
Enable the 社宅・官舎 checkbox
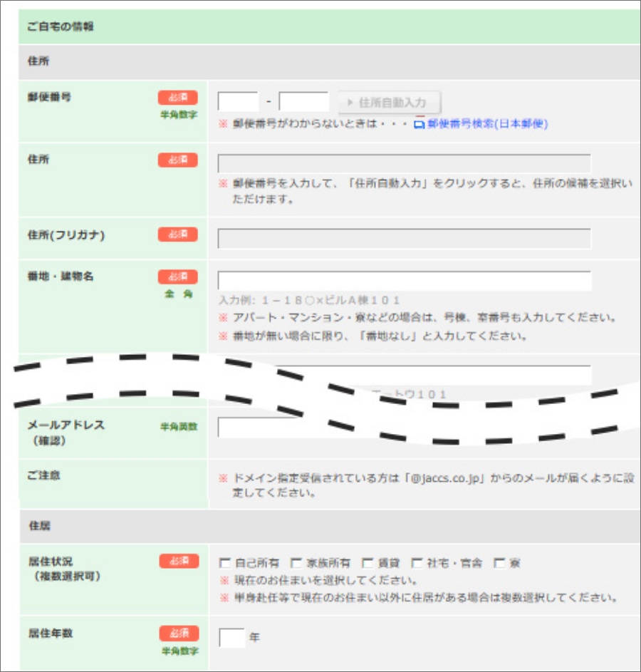(417, 563)
